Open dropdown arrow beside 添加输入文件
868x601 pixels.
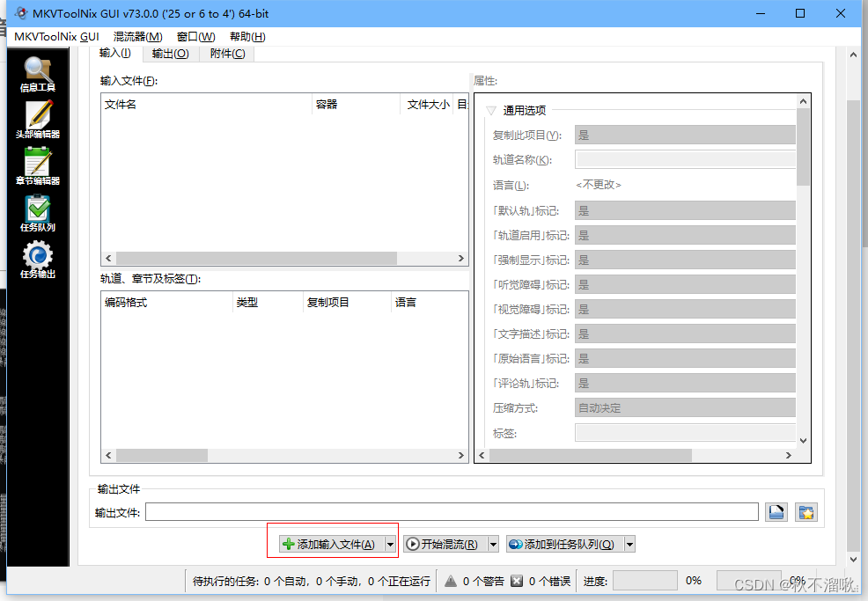pos(390,544)
